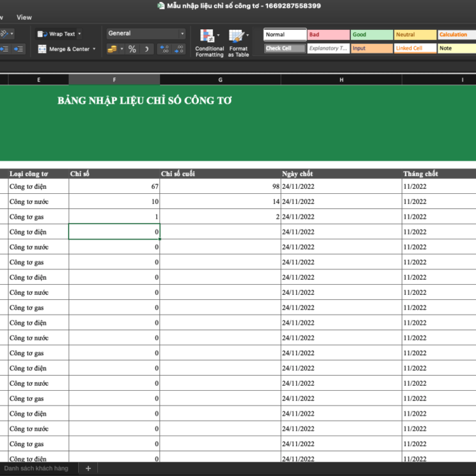Open the Wrap Text dropdown arrow

click(79, 34)
